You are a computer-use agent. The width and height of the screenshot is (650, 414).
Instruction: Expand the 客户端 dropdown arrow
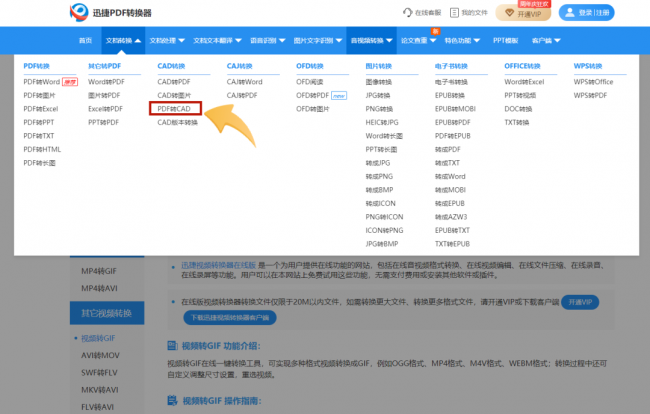pos(557,41)
